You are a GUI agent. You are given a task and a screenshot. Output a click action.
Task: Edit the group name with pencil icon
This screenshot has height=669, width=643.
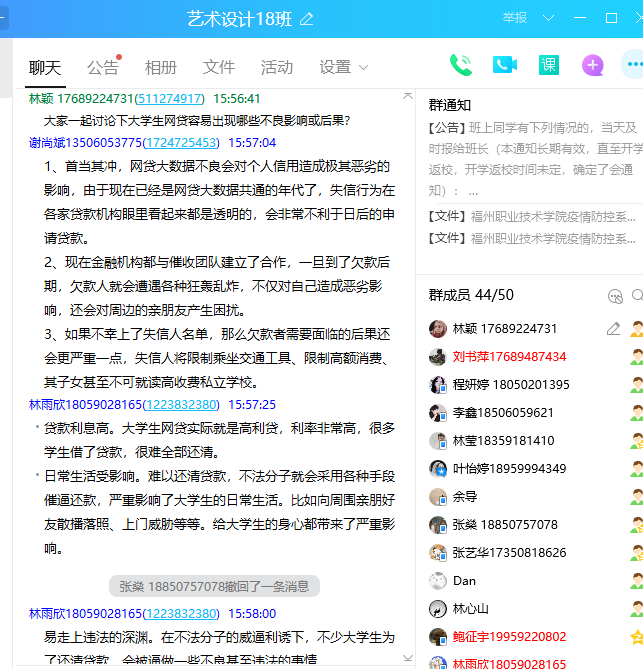tap(307, 19)
